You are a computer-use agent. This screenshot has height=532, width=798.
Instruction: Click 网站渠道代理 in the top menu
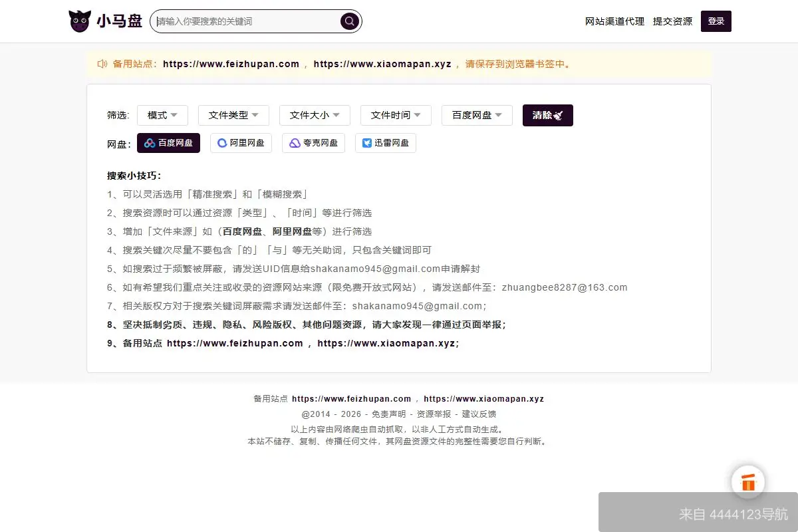[614, 21]
